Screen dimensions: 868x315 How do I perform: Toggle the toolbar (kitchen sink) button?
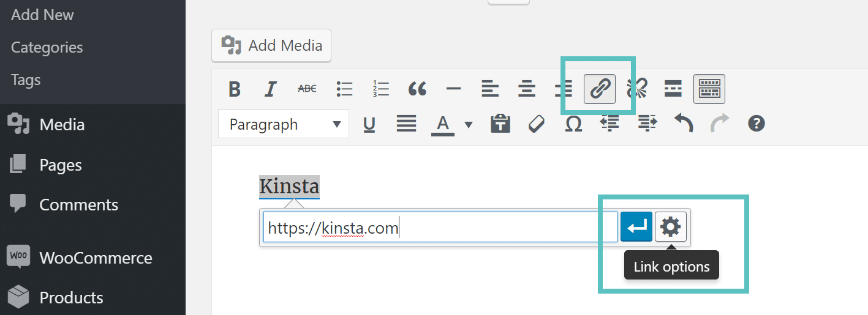(709, 89)
